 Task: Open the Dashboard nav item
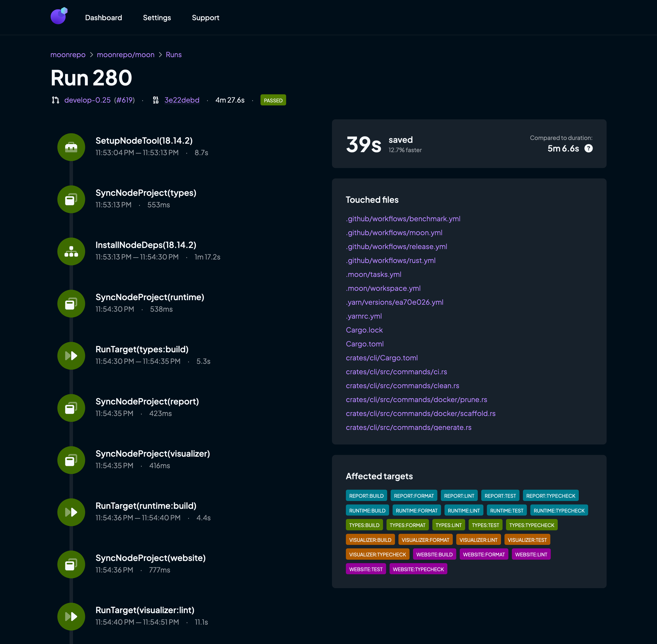pos(103,18)
